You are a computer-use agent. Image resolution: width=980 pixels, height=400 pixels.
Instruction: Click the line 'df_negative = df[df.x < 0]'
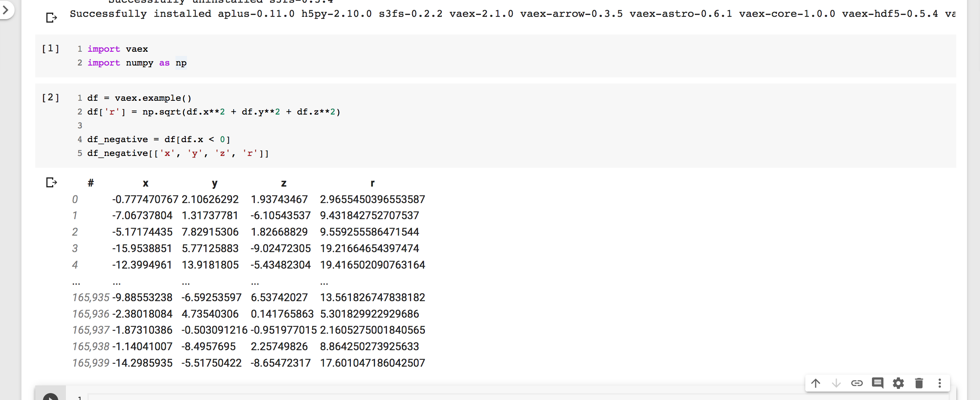click(x=159, y=139)
